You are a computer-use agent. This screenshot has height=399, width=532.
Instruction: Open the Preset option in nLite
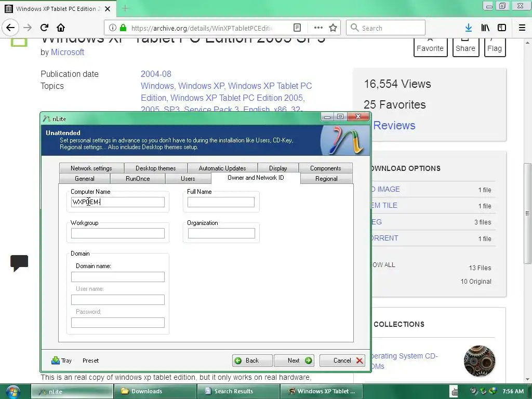[x=90, y=361]
